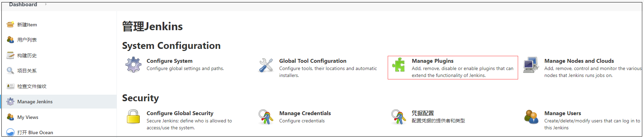Click the Manage Credentials keys icon
This screenshot has height=138, width=644.
click(266, 117)
